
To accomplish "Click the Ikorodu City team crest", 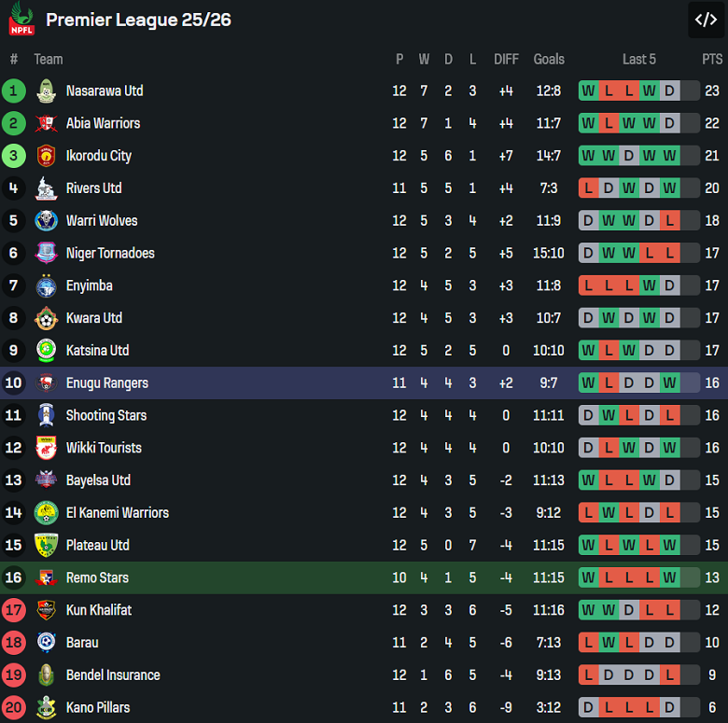I will 46,156.
